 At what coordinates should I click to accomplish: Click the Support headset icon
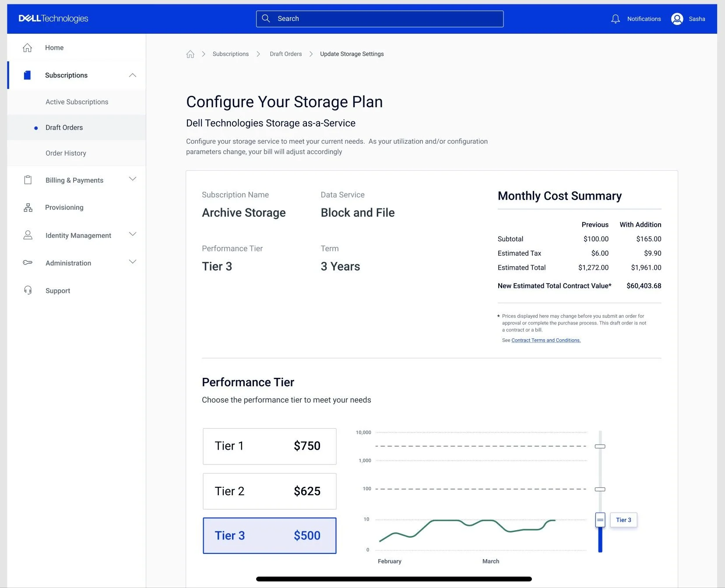point(28,290)
